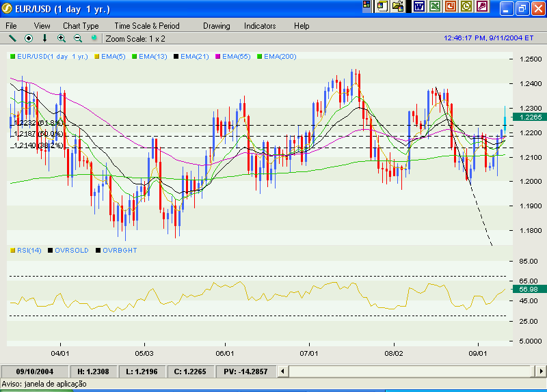Viewport: 547px width, 392px height.
Task: Launch Excel from the Office shortcut bar
Action: tap(434, 7)
